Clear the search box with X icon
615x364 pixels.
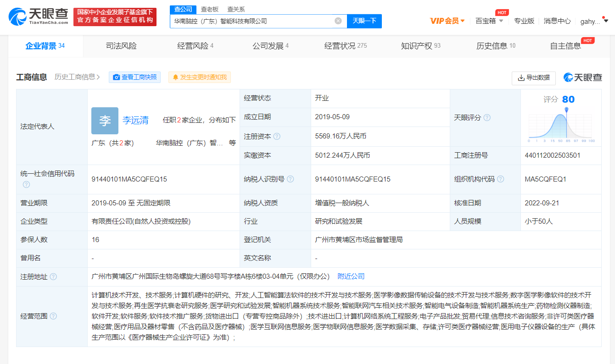click(x=338, y=21)
